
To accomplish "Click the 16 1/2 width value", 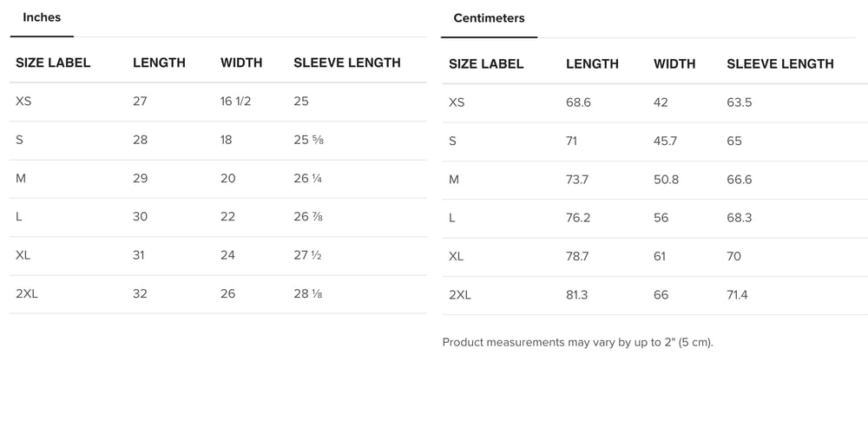I will pos(235,101).
